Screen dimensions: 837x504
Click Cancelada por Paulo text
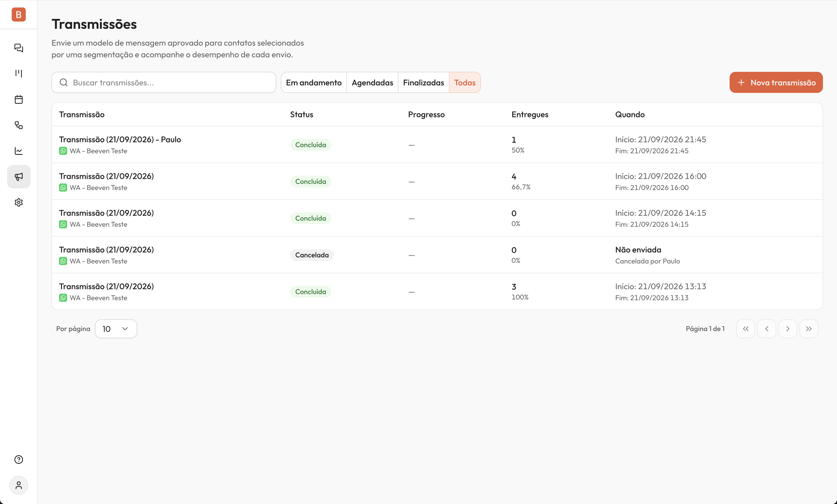[x=647, y=261]
